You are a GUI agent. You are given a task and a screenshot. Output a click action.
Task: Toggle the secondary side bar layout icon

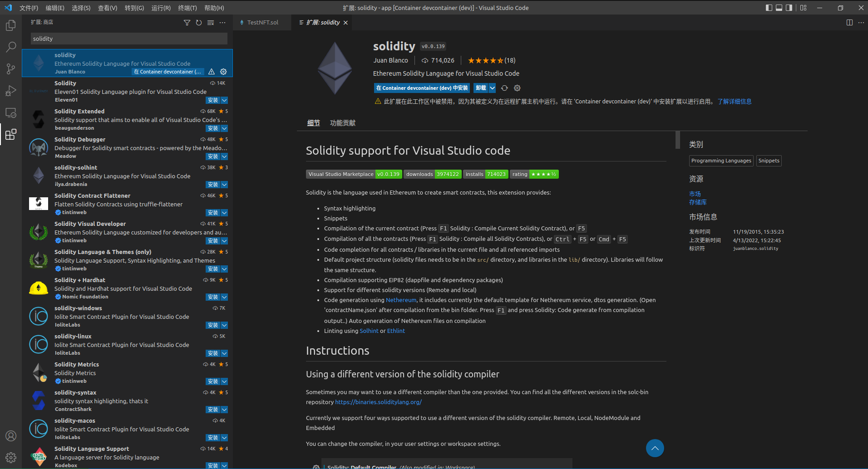point(789,8)
